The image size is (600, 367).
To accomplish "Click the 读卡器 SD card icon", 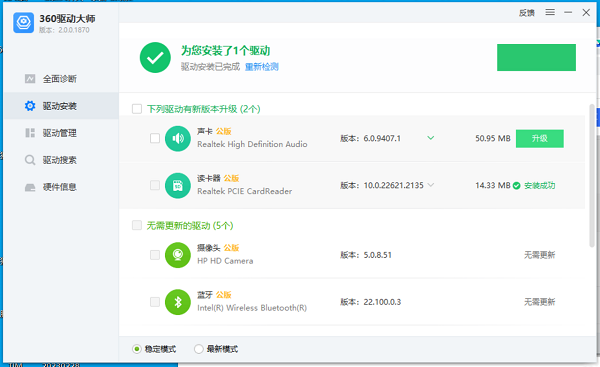I will tap(178, 186).
